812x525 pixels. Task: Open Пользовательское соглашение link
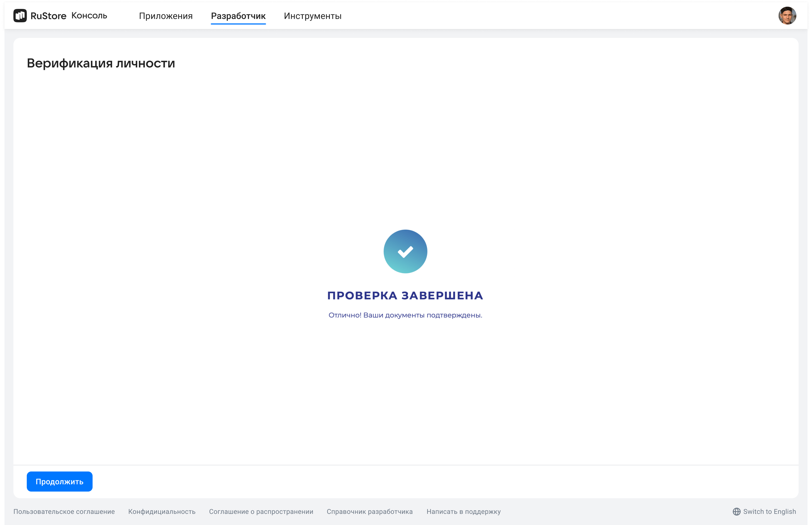click(x=64, y=511)
